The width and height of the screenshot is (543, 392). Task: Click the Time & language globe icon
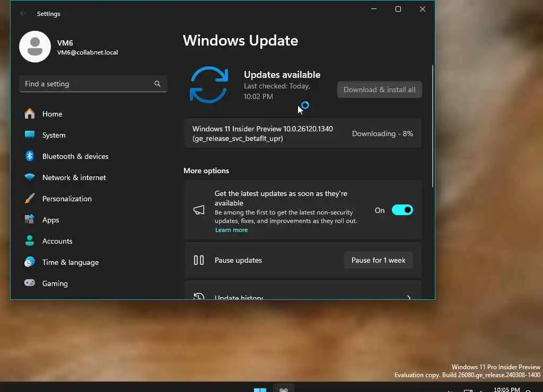click(x=30, y=262)
